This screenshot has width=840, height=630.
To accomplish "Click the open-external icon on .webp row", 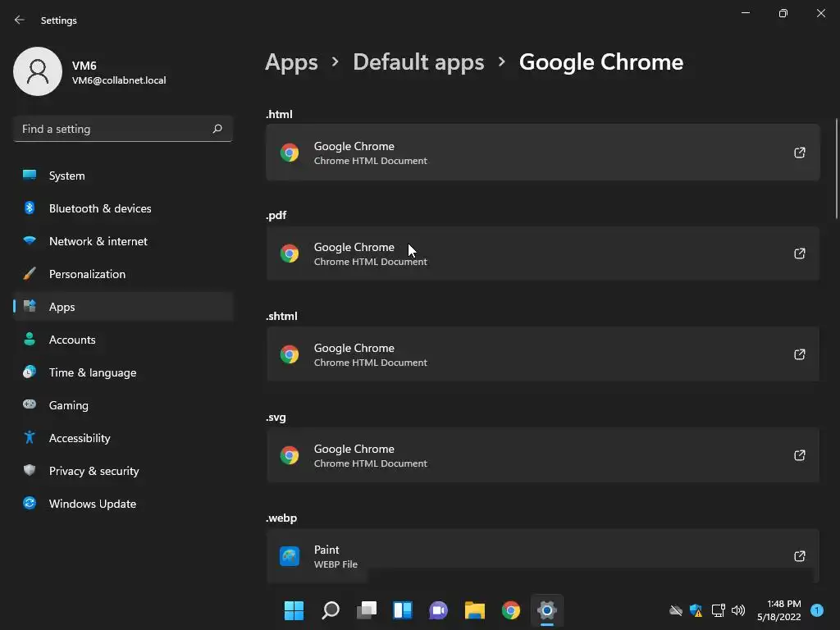I will [799, 556].
